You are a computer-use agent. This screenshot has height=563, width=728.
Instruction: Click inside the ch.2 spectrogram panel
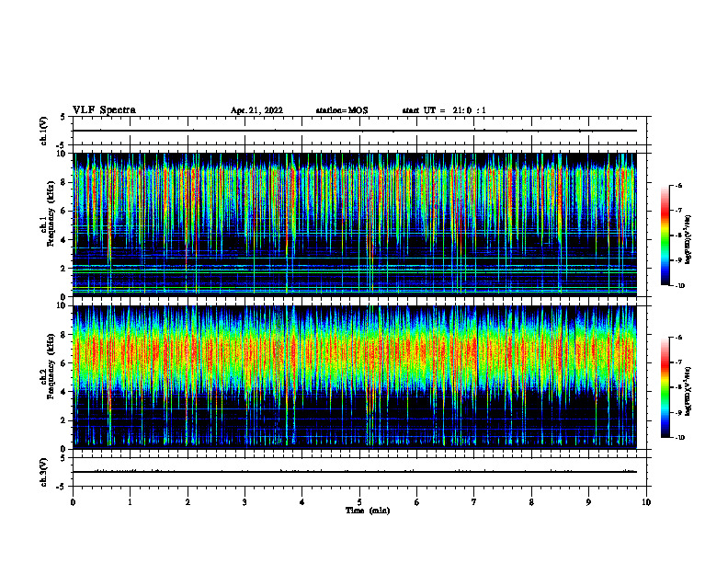355,377
